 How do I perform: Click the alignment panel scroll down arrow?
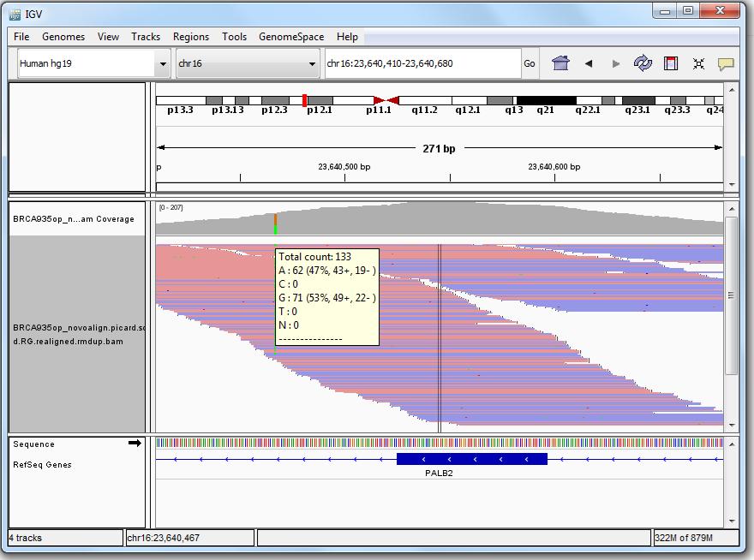(x=732, y=425)
